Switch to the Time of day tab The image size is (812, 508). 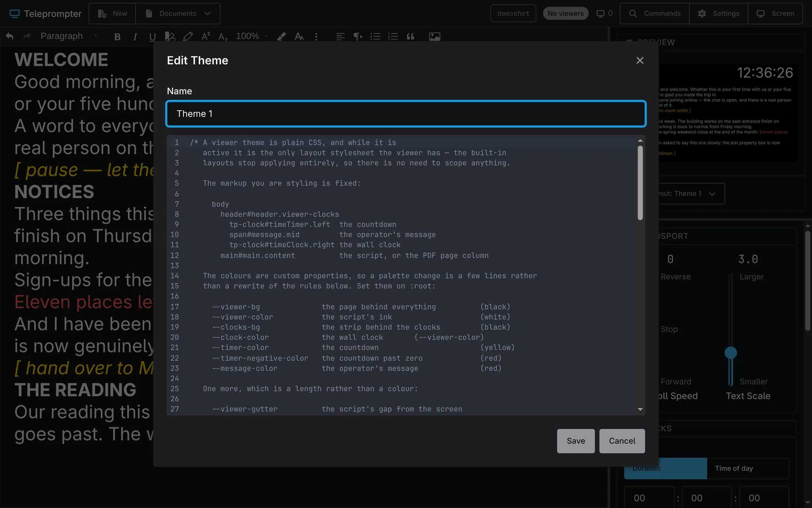[748, 468]
